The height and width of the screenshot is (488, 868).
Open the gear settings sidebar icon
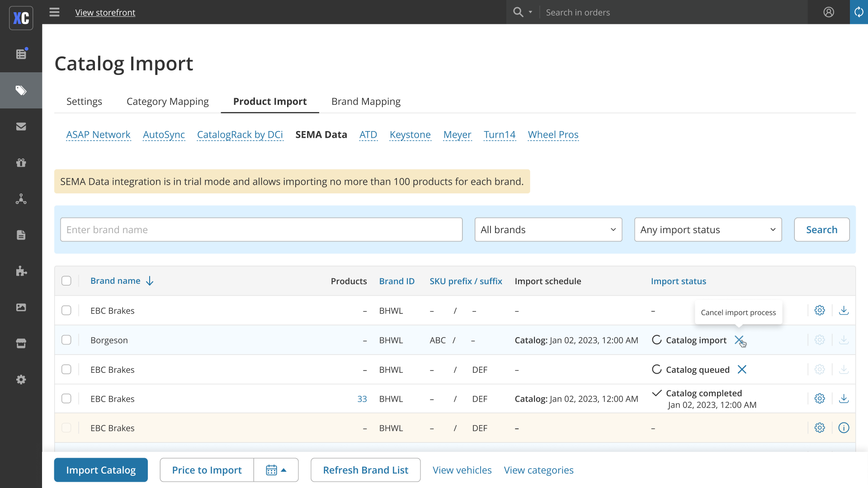pyautogui.click(x=21, y=380)
